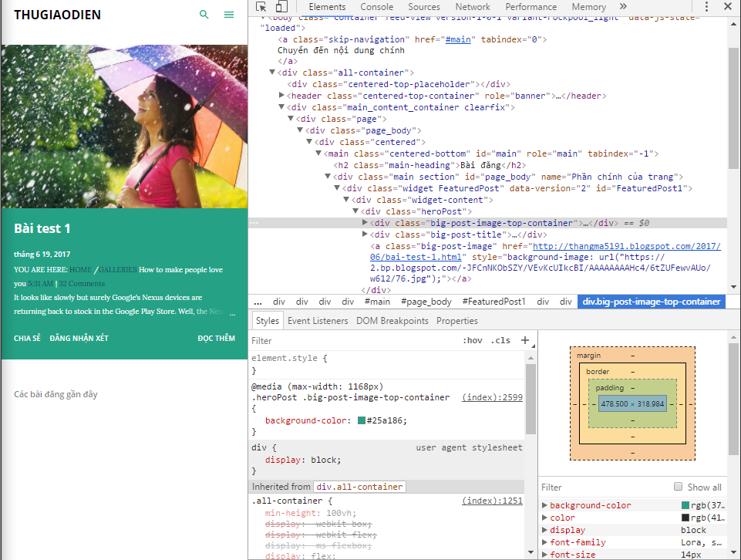Select the h2 main-heading node line

click(x=429, y=165)
